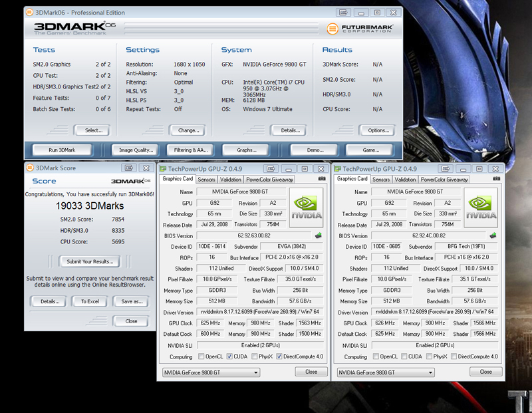This screenshot has width=532, height=413.
Task: Click Close button in right GPU-Z window
Action: (x=486, y=372)
